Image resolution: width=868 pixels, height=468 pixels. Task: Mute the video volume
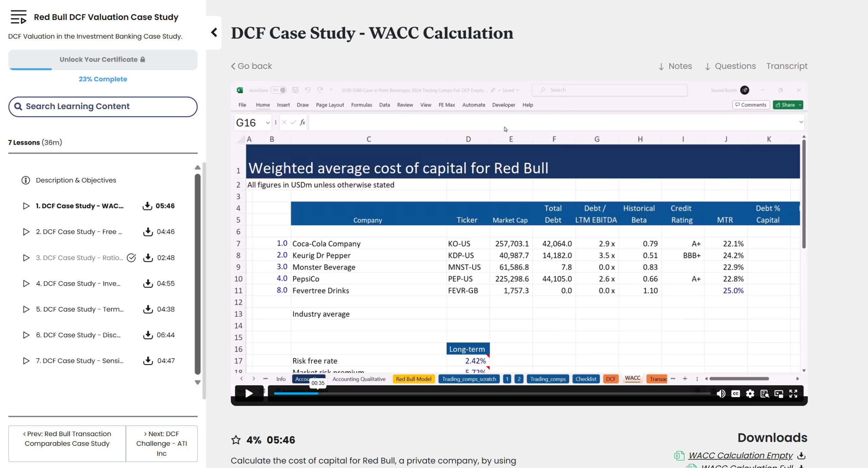[721, 393]
